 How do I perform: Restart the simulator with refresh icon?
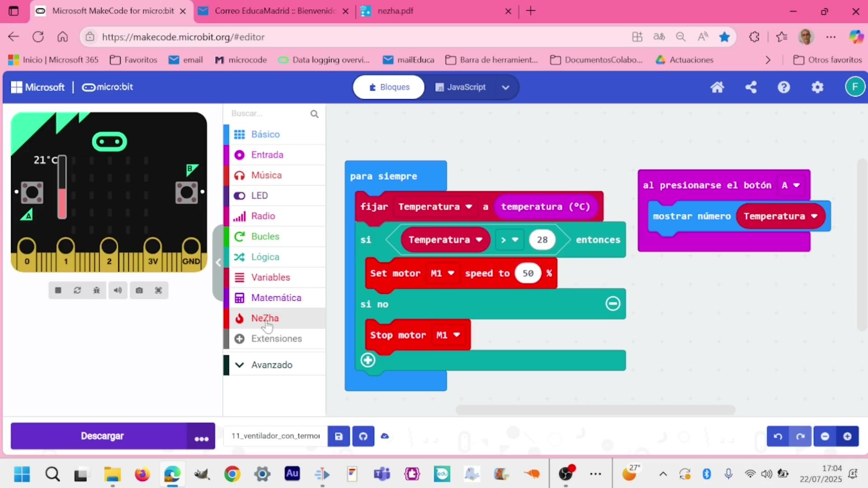[x=77, y=291]
